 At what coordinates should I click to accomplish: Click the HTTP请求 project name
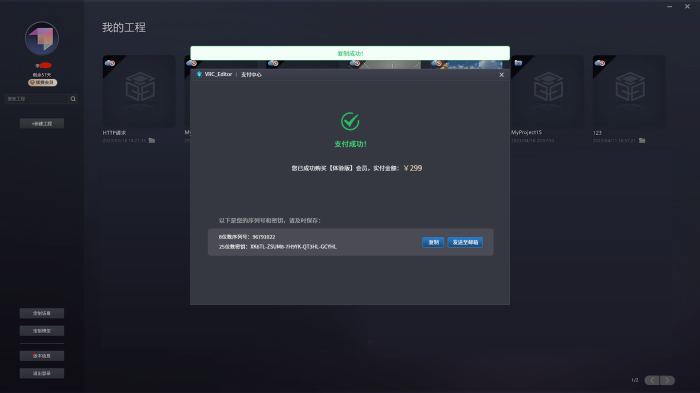pos(114,133)
